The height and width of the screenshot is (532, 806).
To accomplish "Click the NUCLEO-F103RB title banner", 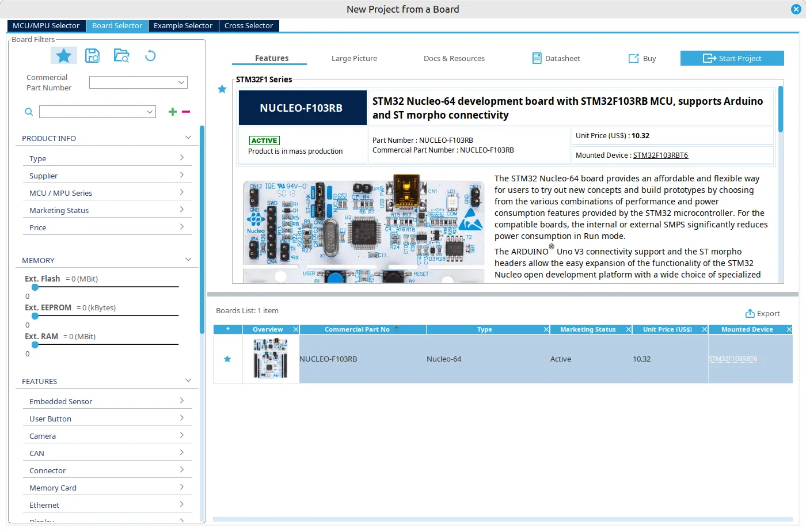I will tap(302, 108).
